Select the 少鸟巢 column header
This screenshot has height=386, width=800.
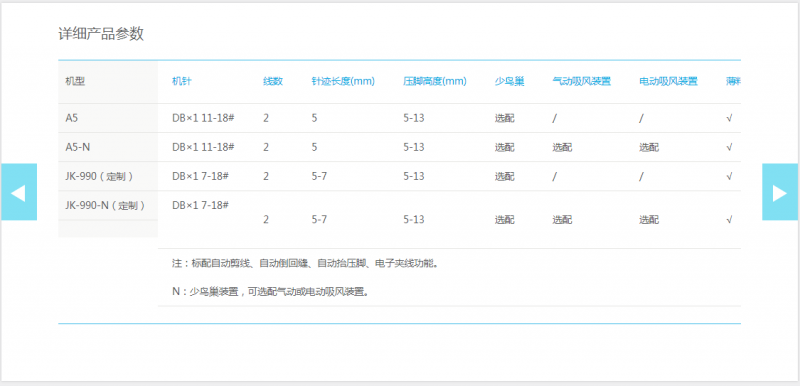509,82
